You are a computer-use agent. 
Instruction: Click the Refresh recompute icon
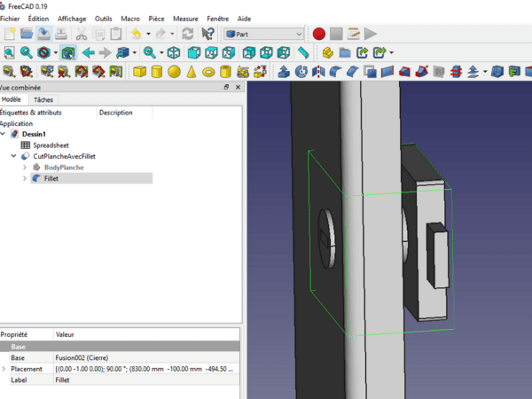point(187,34)
